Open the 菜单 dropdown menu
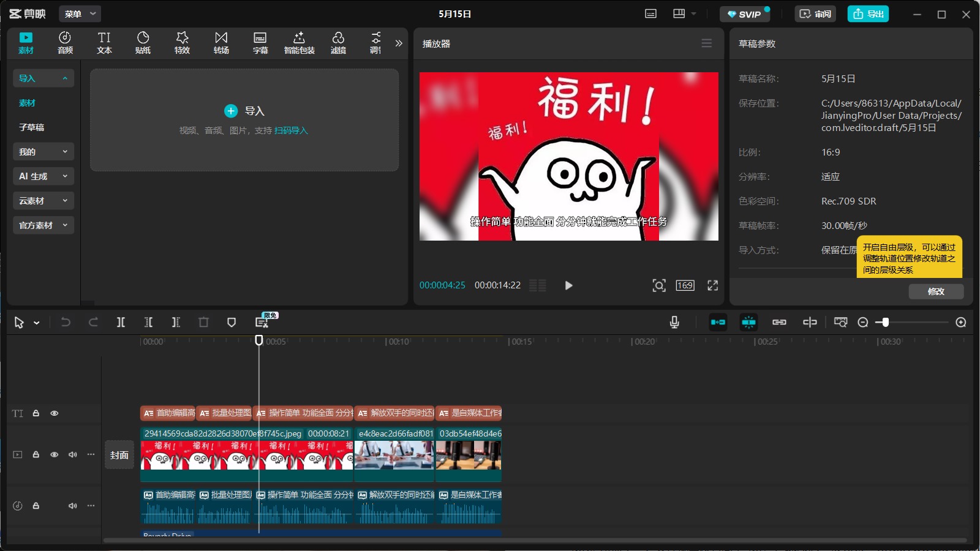Screen dimensions: 980x551 point(80,13)
